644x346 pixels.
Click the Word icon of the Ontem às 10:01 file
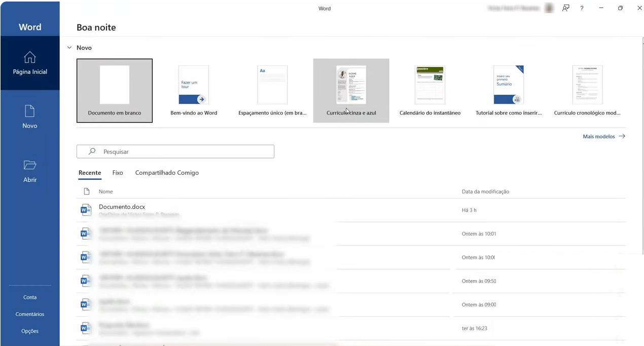[86, 234]
